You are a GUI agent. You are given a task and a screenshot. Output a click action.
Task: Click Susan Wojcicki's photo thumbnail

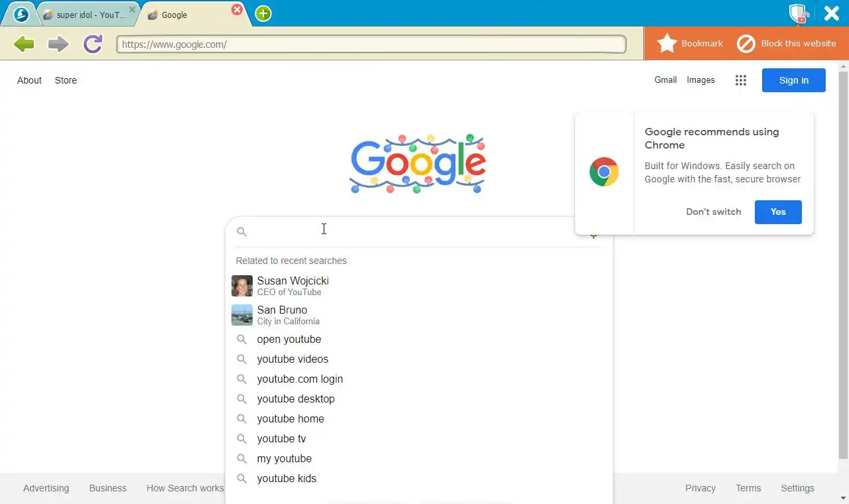coord(242,286)
